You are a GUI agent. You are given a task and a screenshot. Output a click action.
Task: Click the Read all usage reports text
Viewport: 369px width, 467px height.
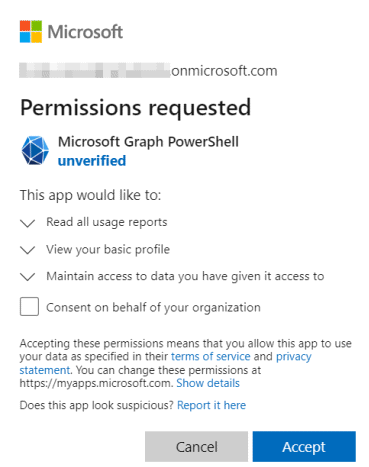[x=107, y=222]
